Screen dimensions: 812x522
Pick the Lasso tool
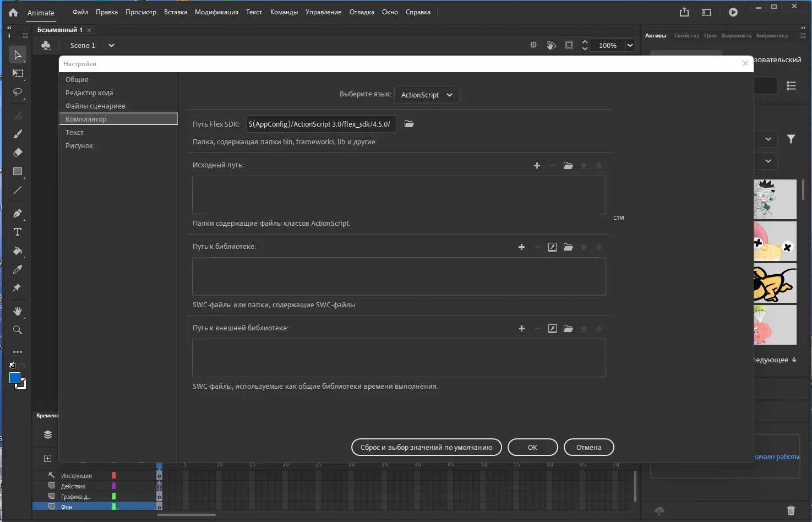tap(18, 92)
